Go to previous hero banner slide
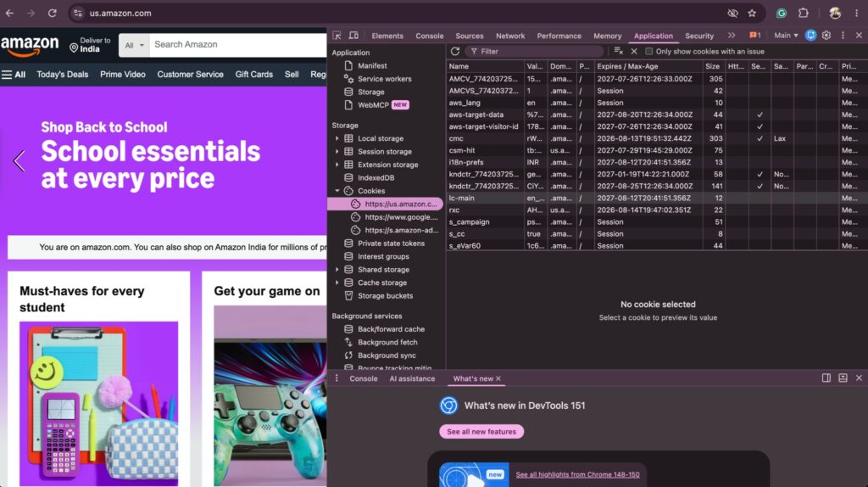This screenshot has width=868, height=487. coord(19,161)
